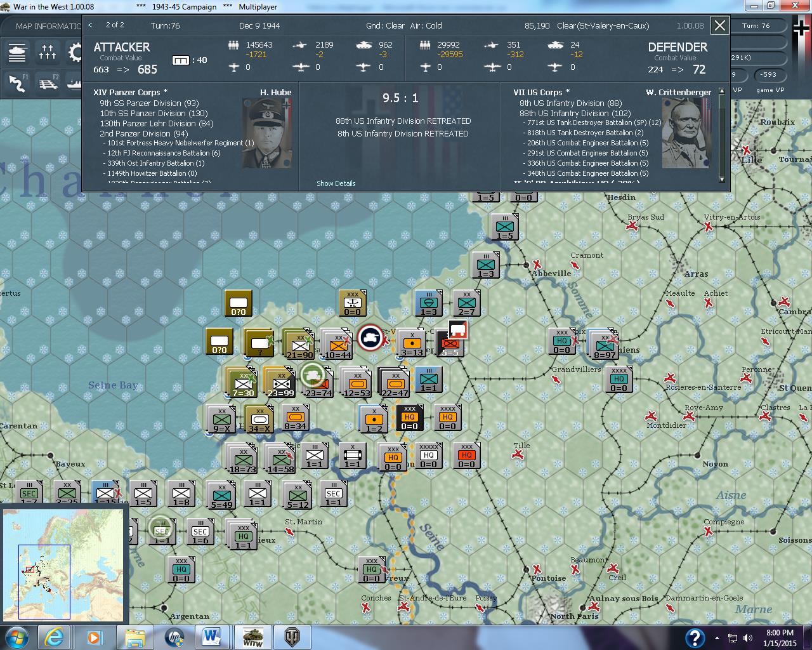The width and height of the screenshot is (812, 650).
Task: Select the 5=5 red-black unit counter
Action: (449, 343)
